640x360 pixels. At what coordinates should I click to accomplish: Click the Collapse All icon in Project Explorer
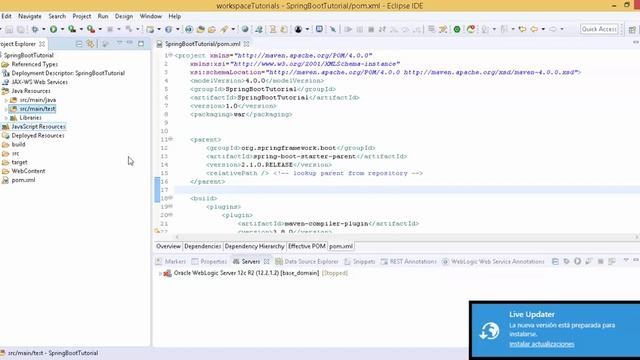tap(79, 44)
